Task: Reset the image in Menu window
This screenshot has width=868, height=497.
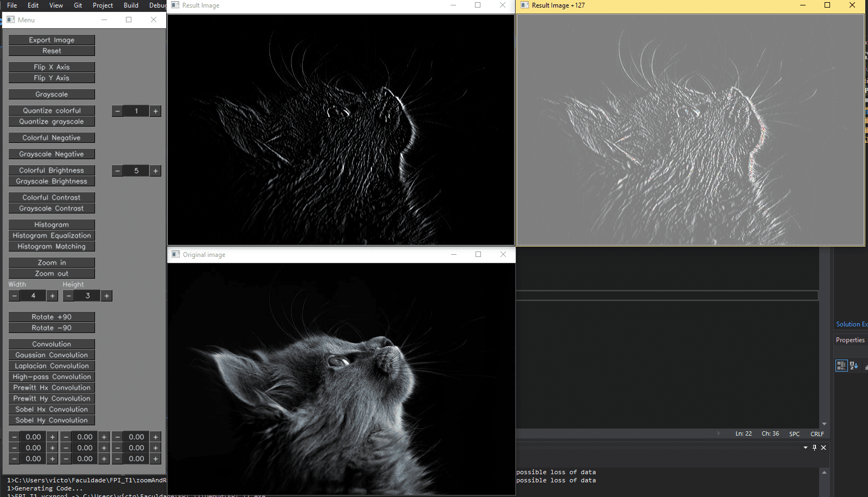Action: pyautogui.click(x=52, y=51)
